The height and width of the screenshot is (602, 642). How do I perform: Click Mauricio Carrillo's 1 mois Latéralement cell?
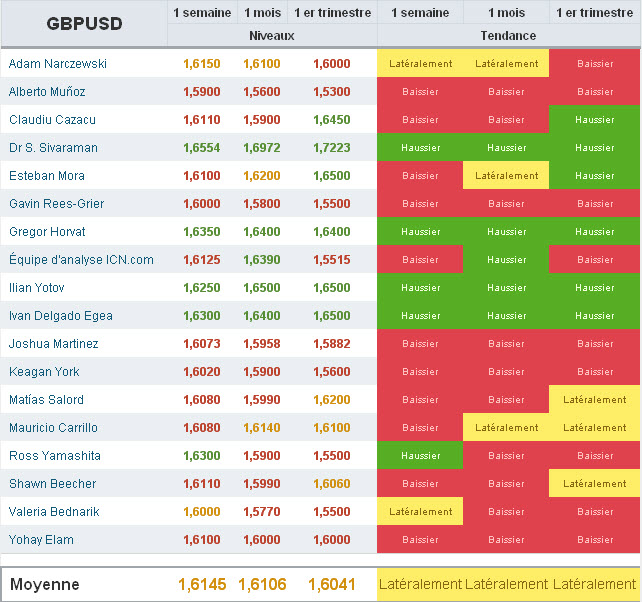506,428
